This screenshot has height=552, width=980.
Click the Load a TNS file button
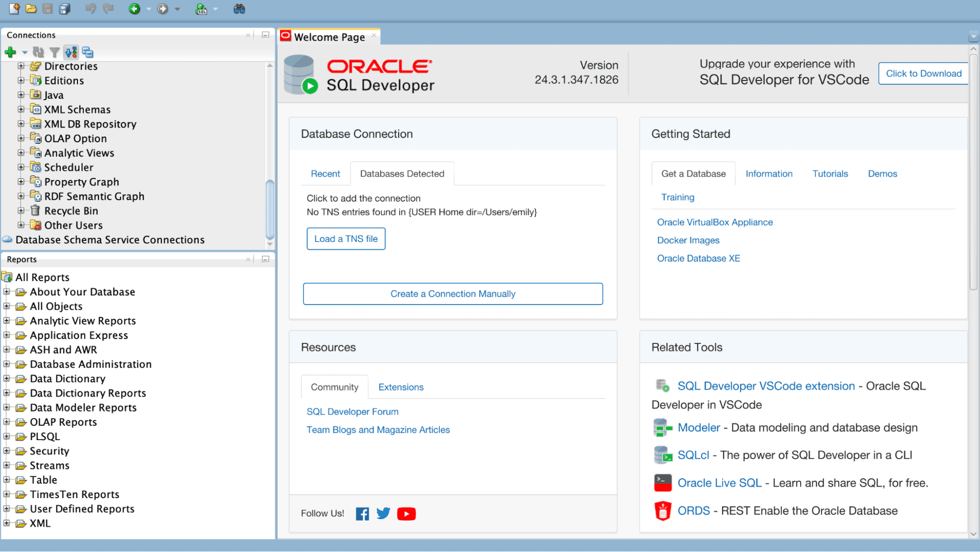click(x=346, y=239)
